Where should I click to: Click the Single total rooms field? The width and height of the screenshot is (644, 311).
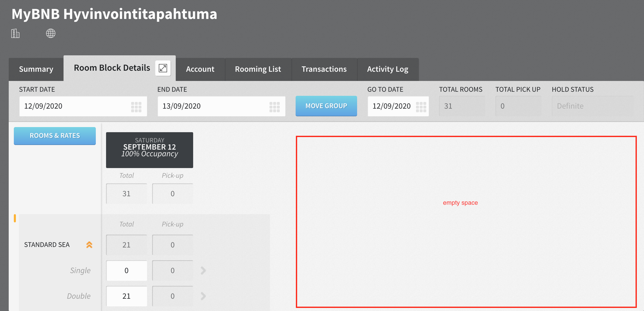tap(127, 271)
